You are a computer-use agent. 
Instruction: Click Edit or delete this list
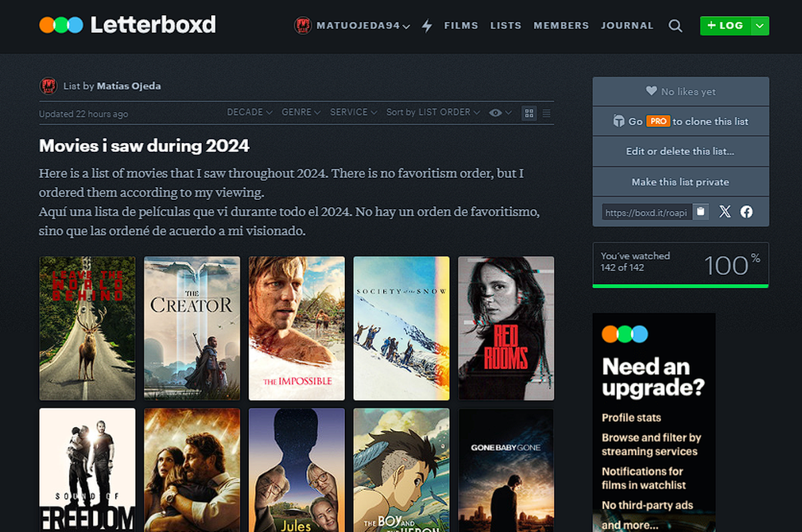tap(680, 152)
